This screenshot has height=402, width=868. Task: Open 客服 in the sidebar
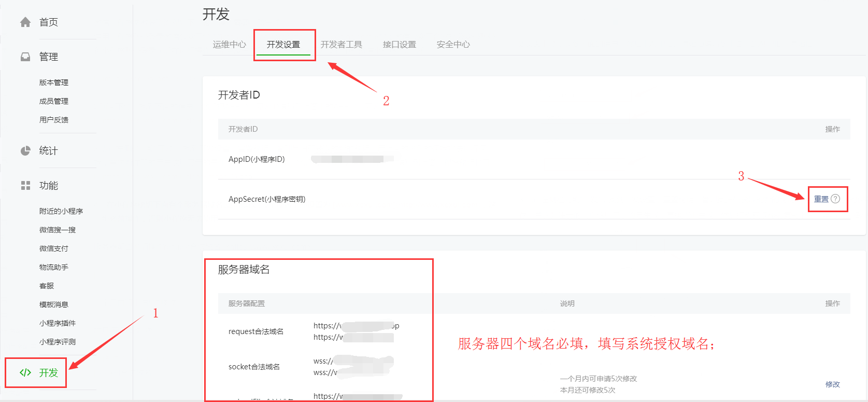pyautogui.click(x=47, y=286)
